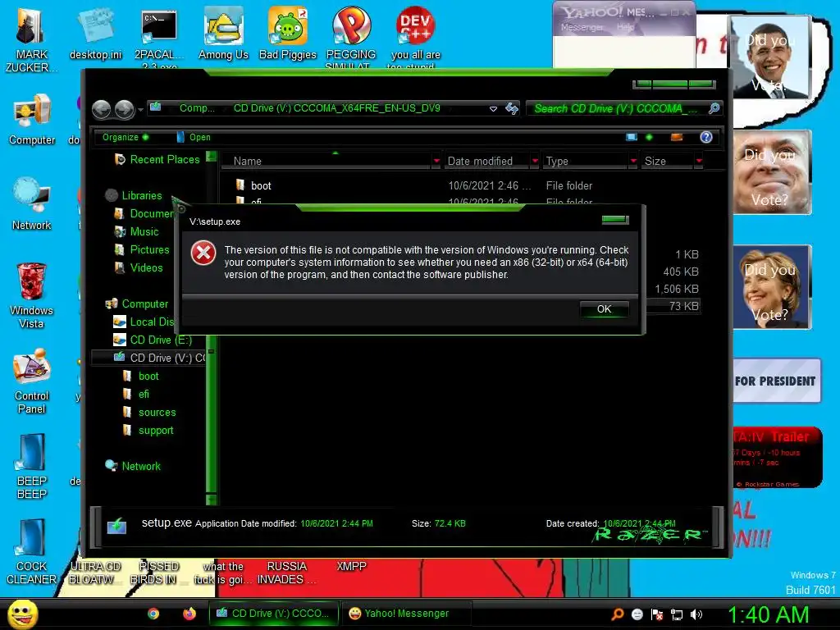
Task: Click the Explorer forward arrow button
Action: 125,109
